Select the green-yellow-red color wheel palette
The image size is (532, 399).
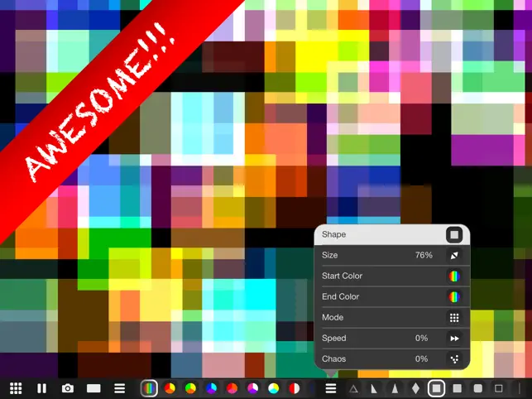[190, 388]
